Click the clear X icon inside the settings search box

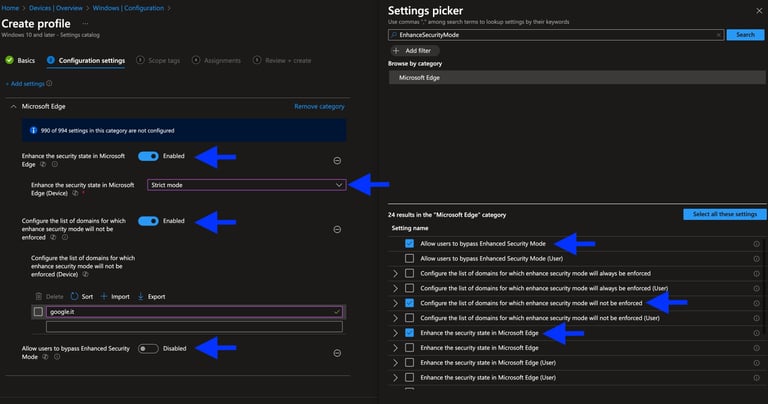(x=719, y=35)
